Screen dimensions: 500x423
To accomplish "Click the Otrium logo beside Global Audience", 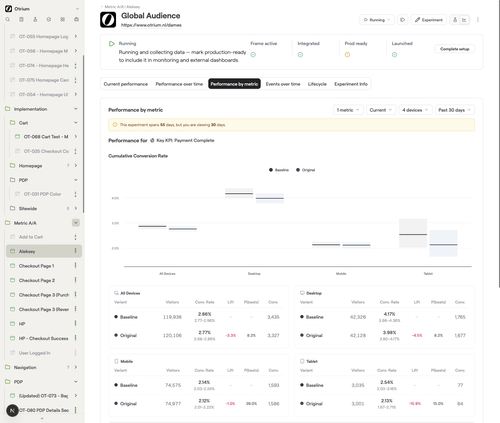I will click(108, 20).
